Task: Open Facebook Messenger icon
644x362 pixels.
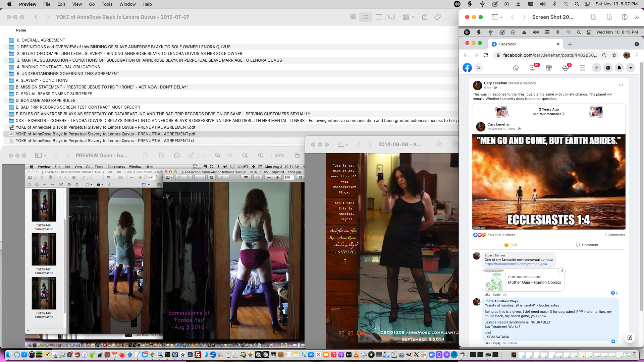Action: (608, 68)
